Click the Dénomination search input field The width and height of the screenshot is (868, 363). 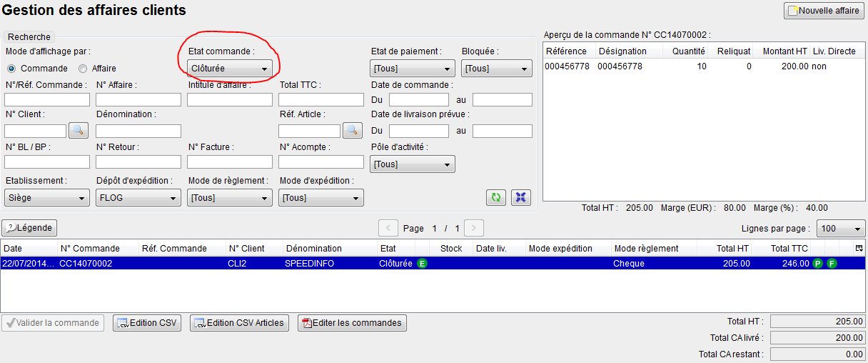(x=138, y=131)
